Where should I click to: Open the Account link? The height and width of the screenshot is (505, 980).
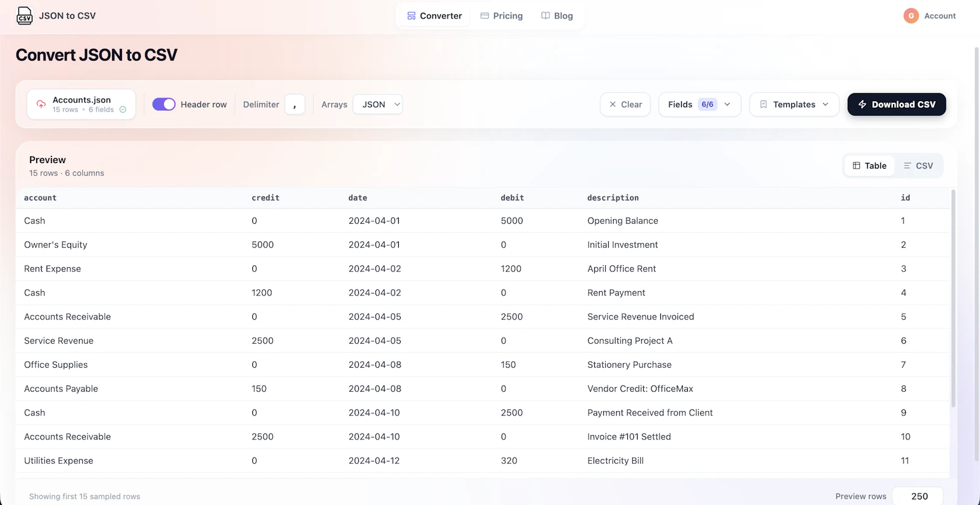tap(940, 16)
